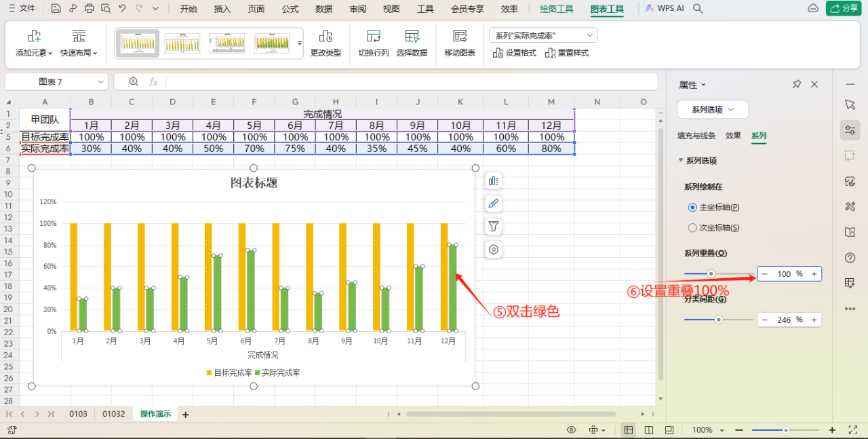Click 更改类型 (Change Chart Type)
868x439 pixels.
click(325, 44)
